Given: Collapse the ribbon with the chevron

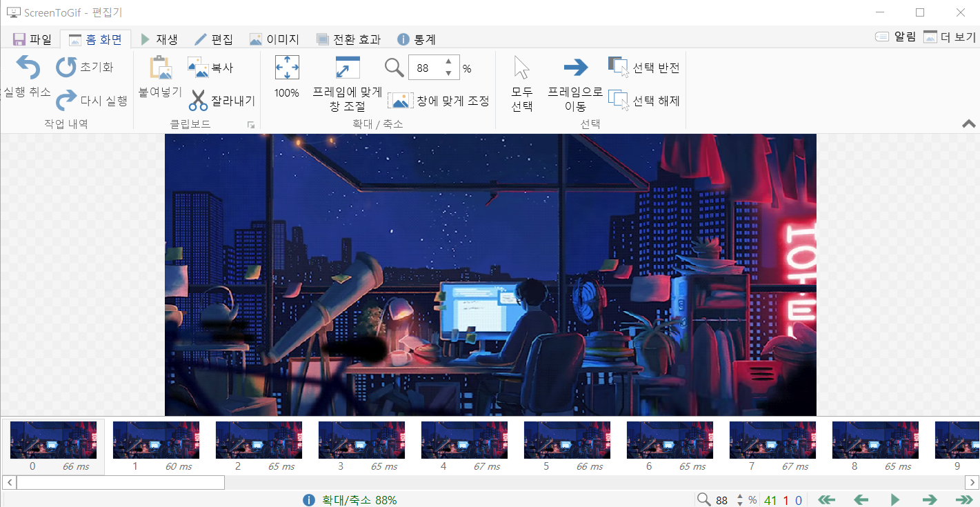Looking at the screenshot, I should (969, 124).
